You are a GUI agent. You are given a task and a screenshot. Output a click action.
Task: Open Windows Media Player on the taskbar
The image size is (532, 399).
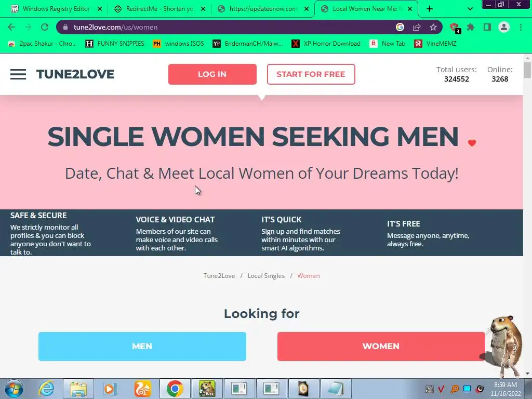[110, 389]
